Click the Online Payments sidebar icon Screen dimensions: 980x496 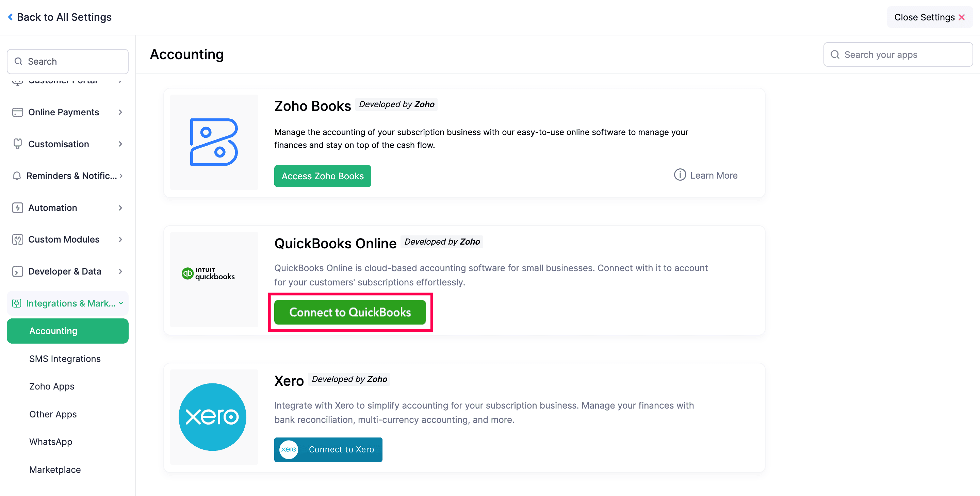coord(17,112)
